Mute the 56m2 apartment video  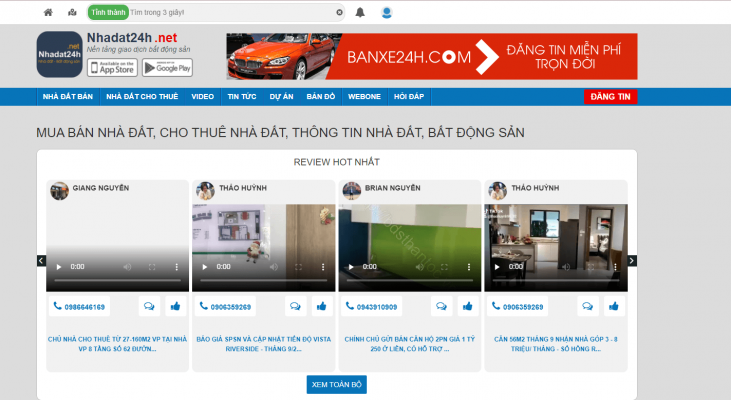tap(565, 267)
